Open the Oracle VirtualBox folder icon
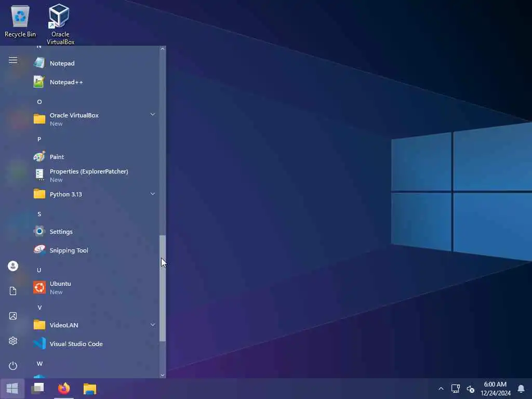The height and width of the screenshot is (399, 532). [x=39, y=119]
